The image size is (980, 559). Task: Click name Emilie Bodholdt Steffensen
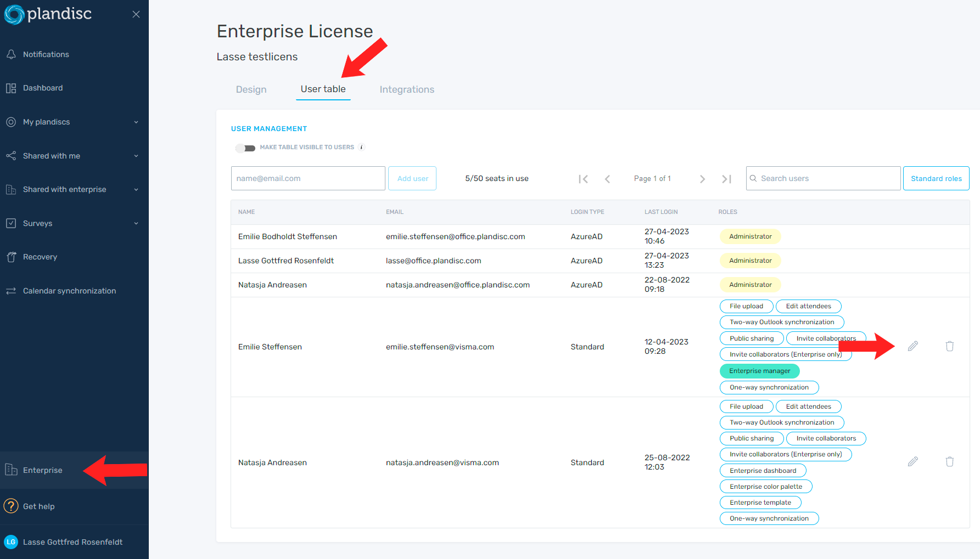288,236
